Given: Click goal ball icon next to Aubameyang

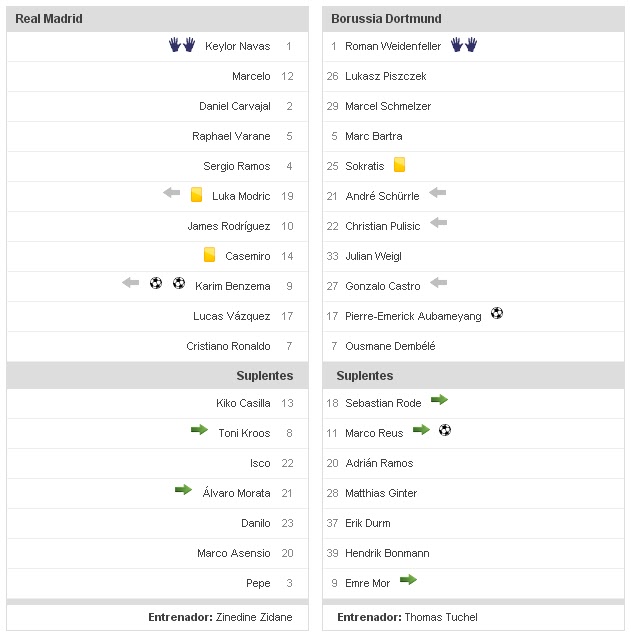Looking at the screenshot, I should pos(497,314).
